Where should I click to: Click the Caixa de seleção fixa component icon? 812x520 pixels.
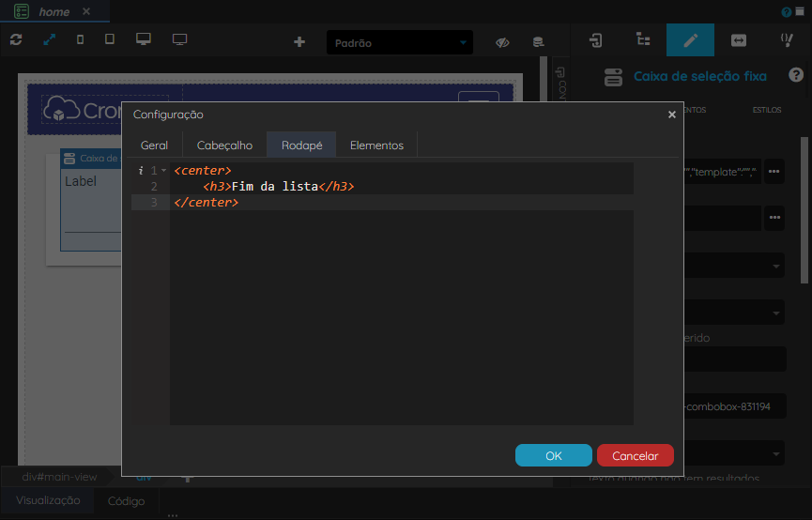(613, 77)
